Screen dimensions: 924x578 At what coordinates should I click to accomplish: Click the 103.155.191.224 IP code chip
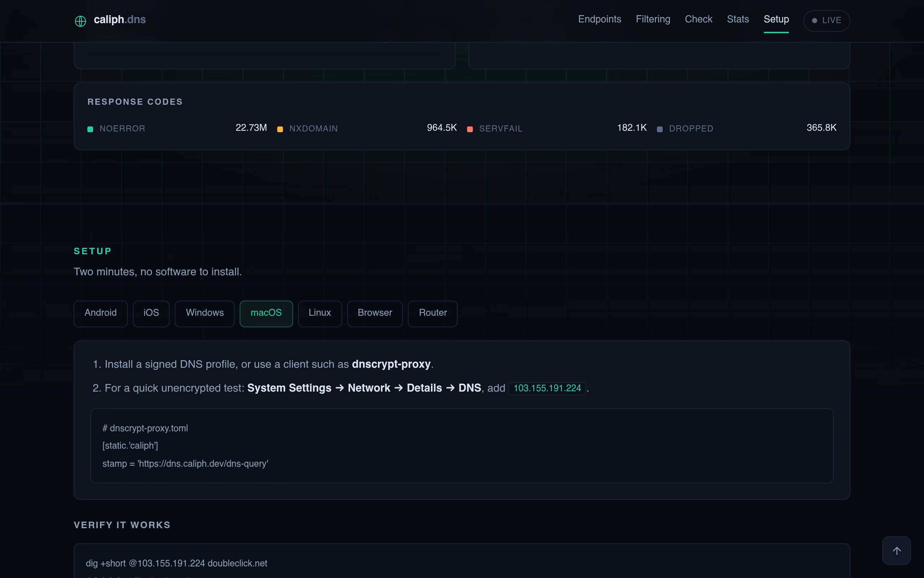click(x=547, y=388)
